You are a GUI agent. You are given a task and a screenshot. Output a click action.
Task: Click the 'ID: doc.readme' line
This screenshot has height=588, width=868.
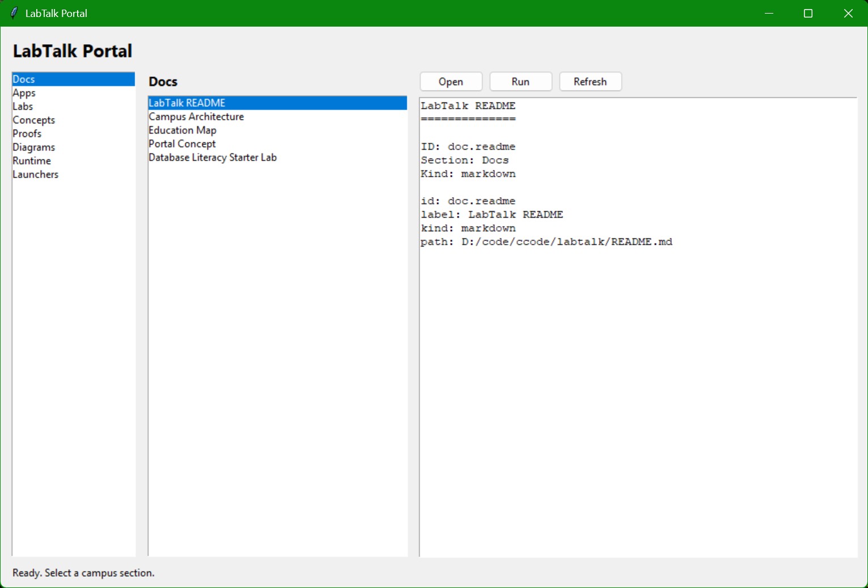click(468, 147)
